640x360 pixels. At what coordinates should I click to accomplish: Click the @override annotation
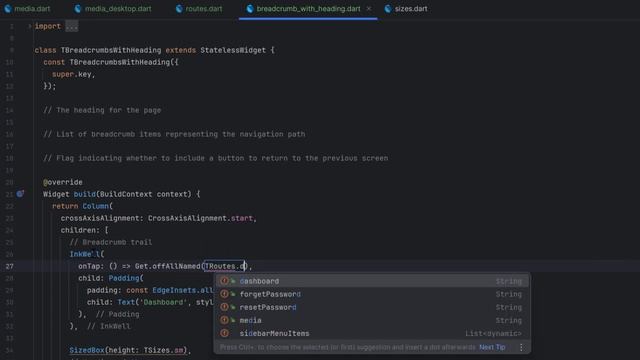coord(63,182)
